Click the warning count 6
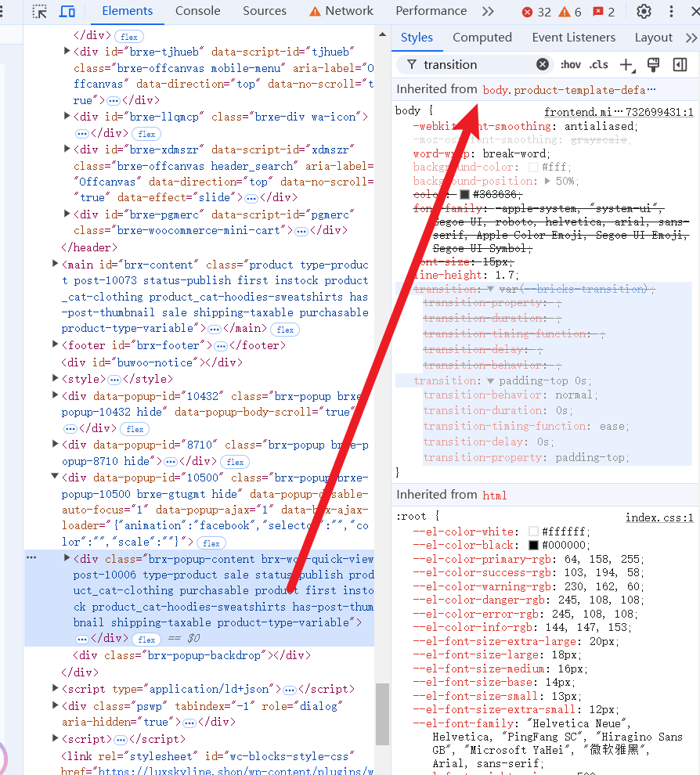The image size is (700, 775). (x=569, y=12)
